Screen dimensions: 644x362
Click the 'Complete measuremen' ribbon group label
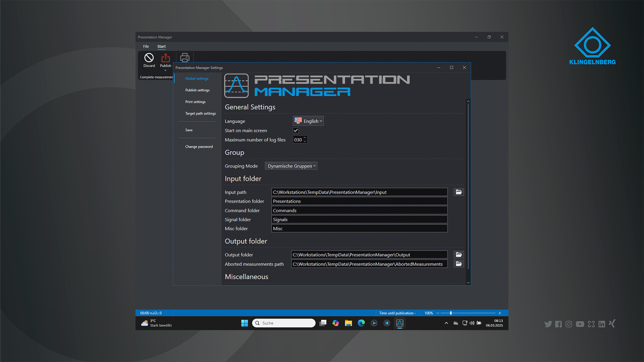point(156,77)
